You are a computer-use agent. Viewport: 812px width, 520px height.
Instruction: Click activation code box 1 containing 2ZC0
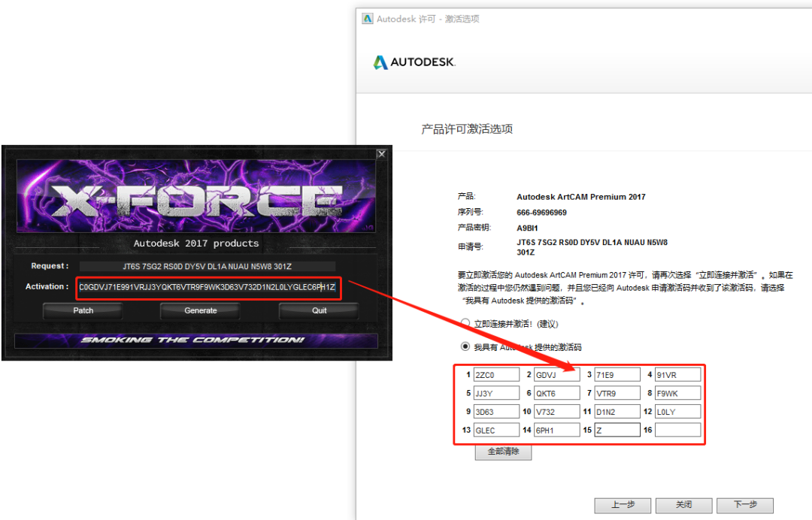[496, 374]
